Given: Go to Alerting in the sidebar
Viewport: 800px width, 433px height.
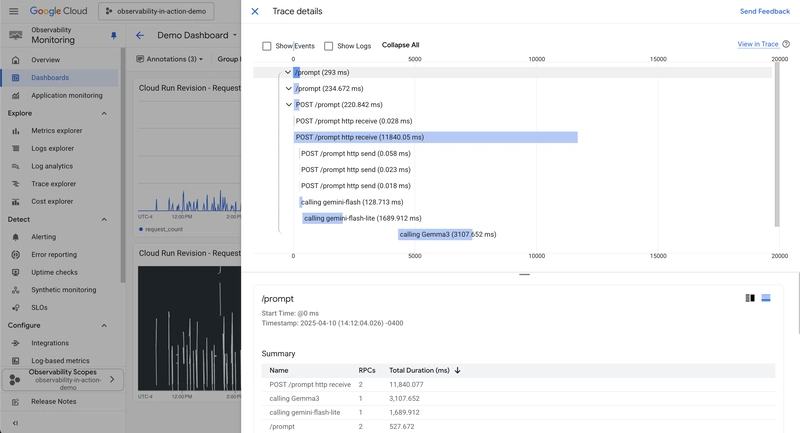Looking at the screenshot, I should pyautogui.click(x=43, y=237).
